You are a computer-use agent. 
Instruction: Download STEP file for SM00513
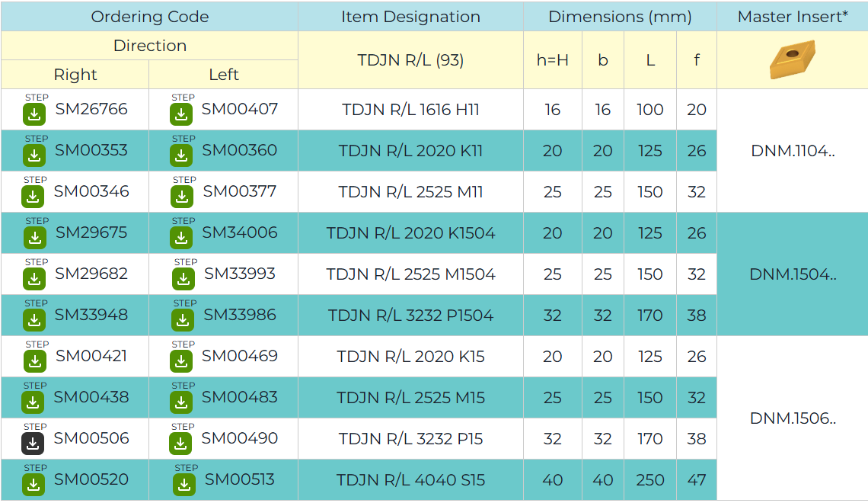(184, 485)
